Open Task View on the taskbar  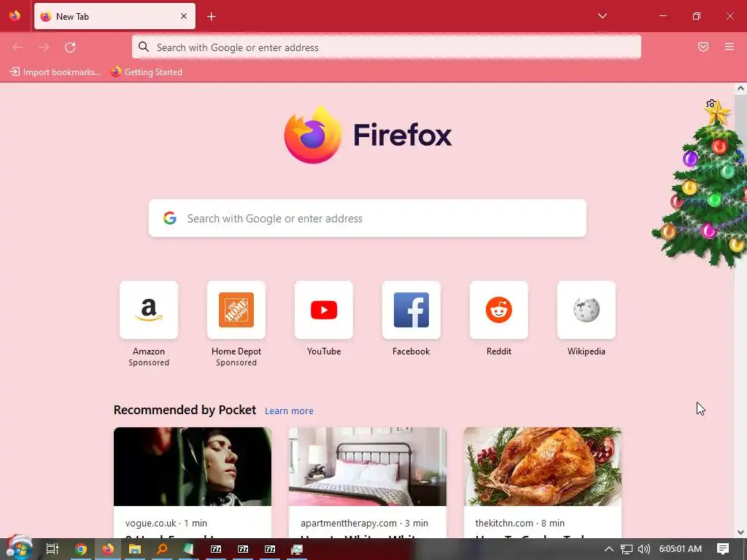coord(53,549)
